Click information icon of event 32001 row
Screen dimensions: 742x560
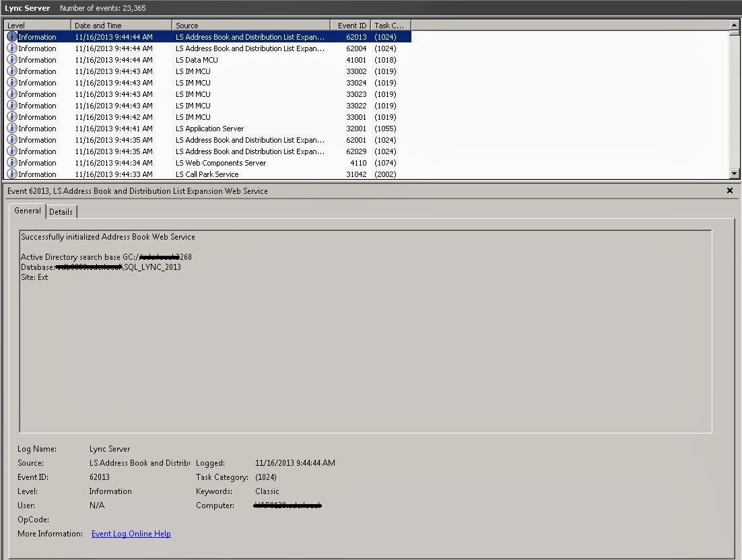coord(12,128)
